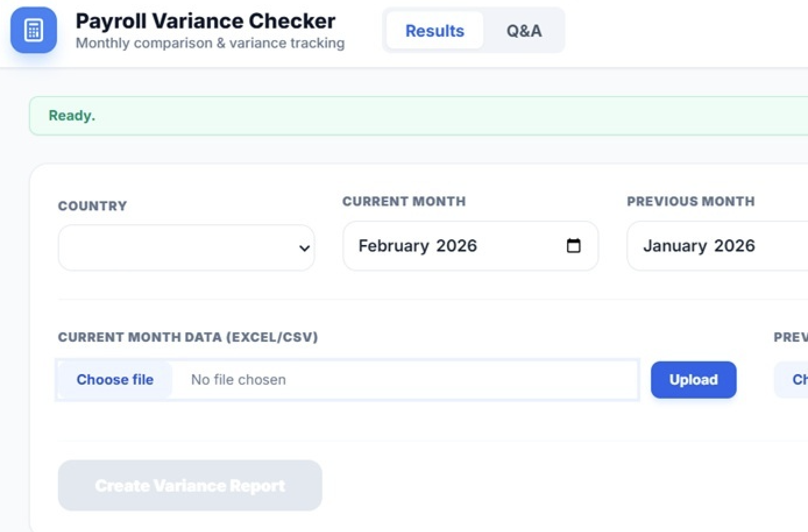808x532 pixels.
Task: Click the CURRENT MONTH field label
Action: pyautogui.click(x=404, y=201)
